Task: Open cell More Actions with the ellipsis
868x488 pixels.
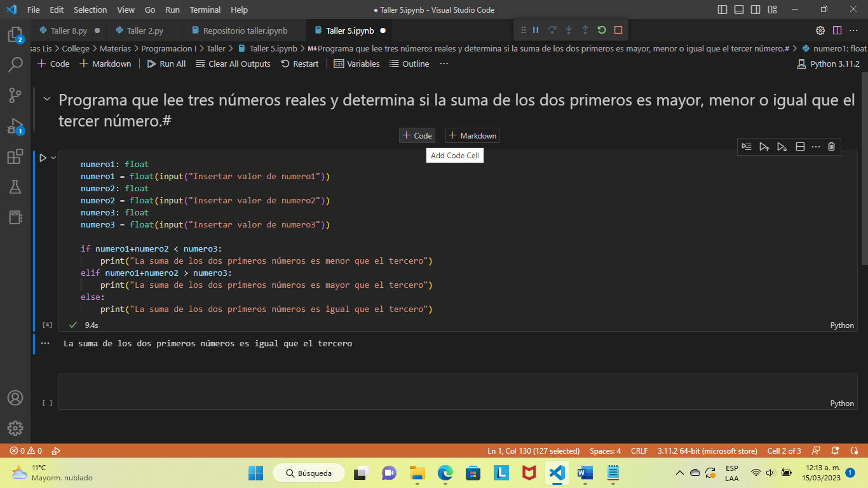Action: tap(816, 146)
